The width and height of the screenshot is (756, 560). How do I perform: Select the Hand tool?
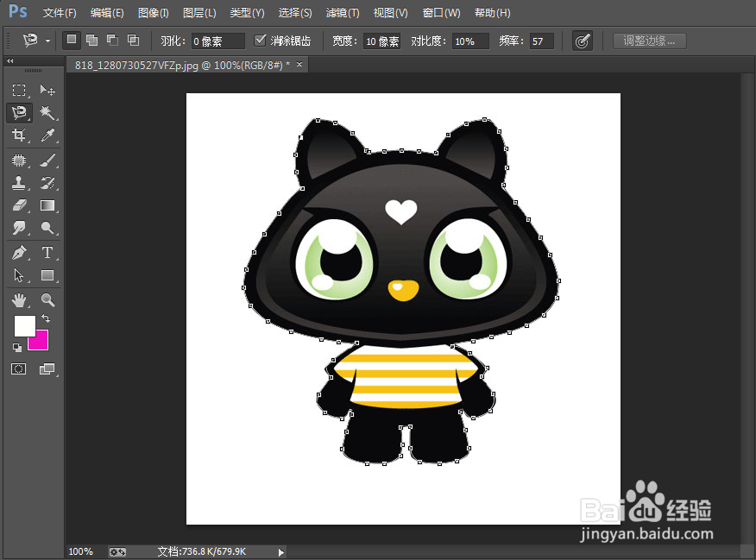[19, 300]
